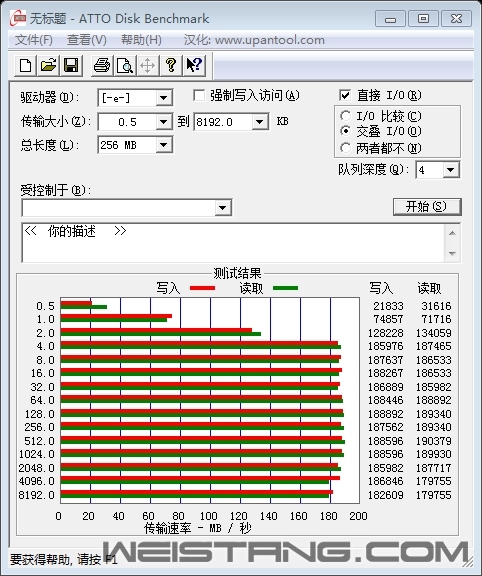Click read value 31616

click(436, 306)
